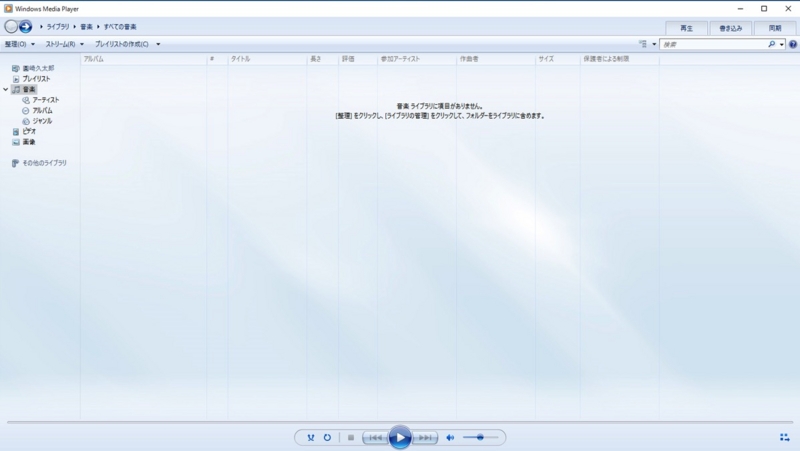Click the Windows Media Player title bar icon
The image size is (800, 451).
coord(8,9)
